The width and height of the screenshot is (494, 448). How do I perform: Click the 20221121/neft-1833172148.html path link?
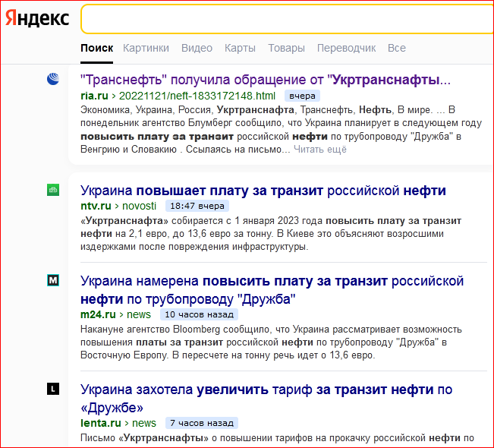(x=197, y=96)
